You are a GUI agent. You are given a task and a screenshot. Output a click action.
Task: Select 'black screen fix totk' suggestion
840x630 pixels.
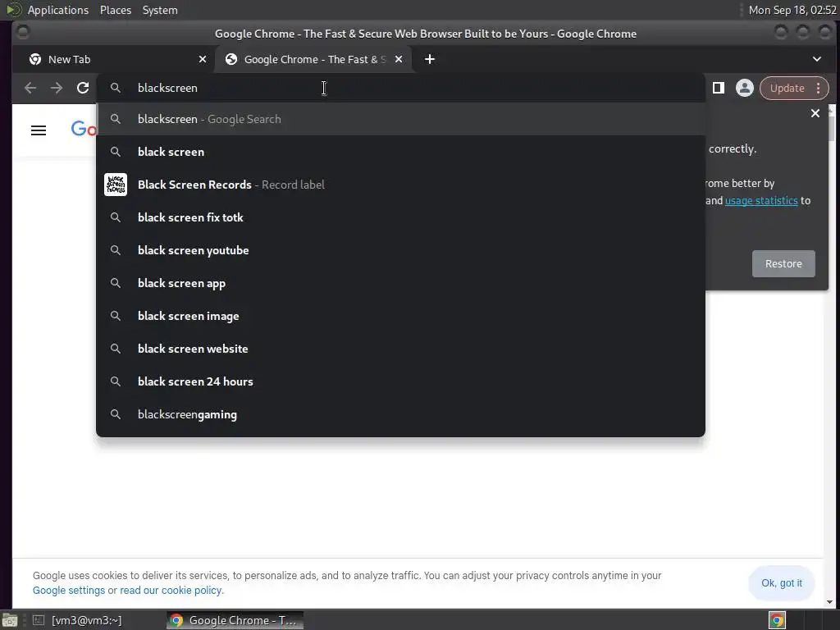400,217
